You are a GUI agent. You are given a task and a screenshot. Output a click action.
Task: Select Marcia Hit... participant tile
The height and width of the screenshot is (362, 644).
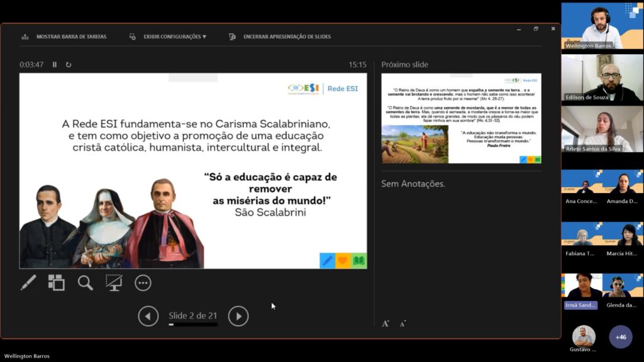tap(623, 239)
